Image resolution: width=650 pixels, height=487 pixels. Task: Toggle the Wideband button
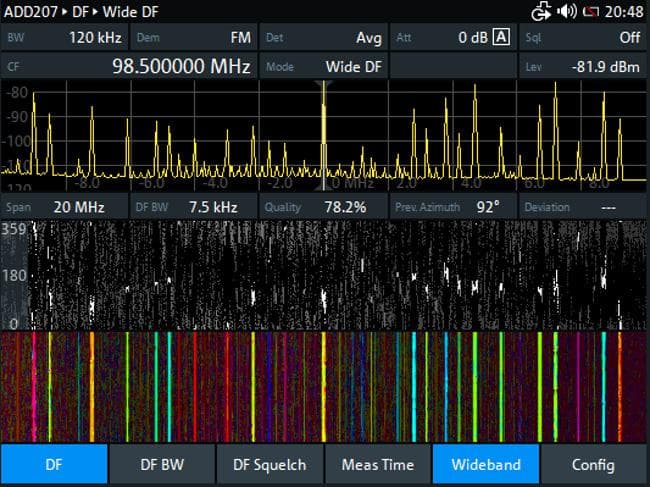pyautogui.click(x=485, y=465)
